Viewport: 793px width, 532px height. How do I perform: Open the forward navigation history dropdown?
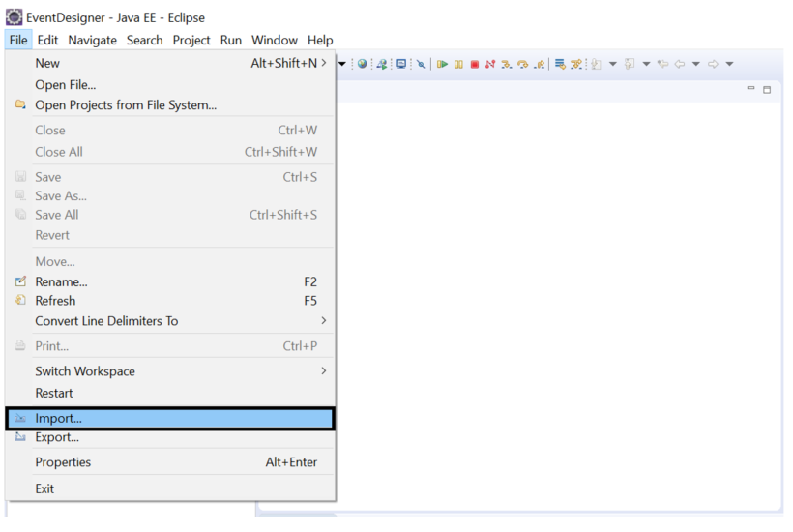pyautogui.click(x=729, y=64)
